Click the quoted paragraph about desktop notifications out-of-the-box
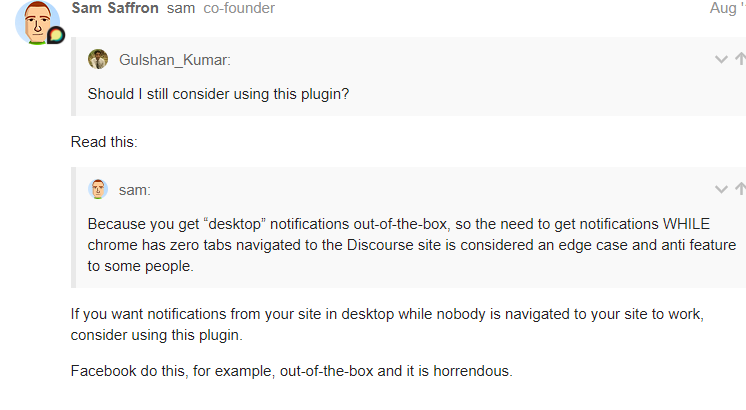The height and width of the screenshot is (410, 746). tap(412, 245)
